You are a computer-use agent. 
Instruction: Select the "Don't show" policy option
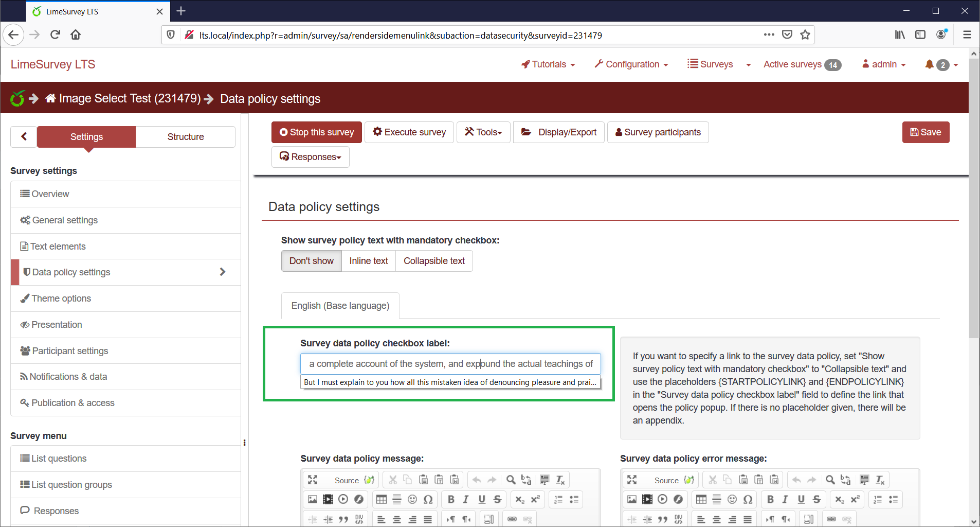311,261
